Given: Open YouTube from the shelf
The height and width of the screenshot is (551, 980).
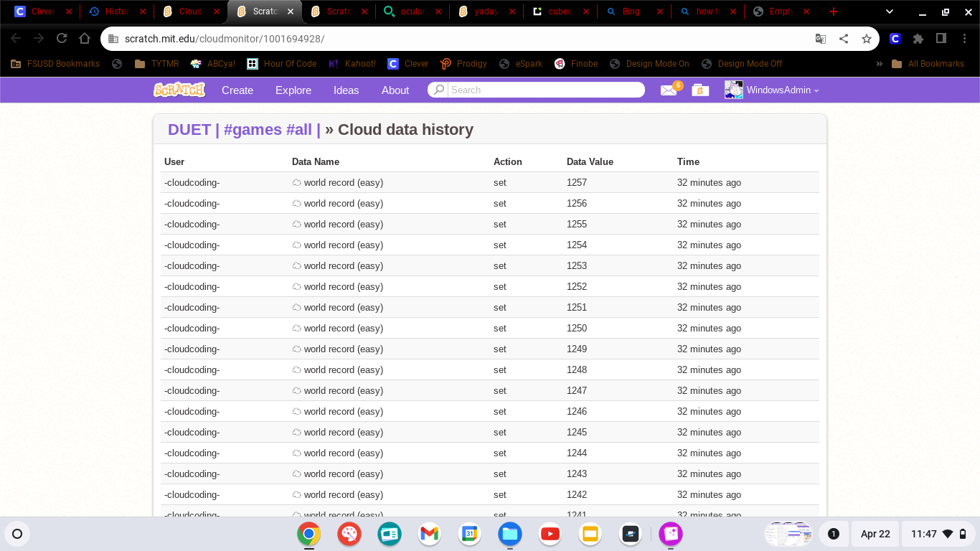Looking at the screenshot, I should click(550, 534).
